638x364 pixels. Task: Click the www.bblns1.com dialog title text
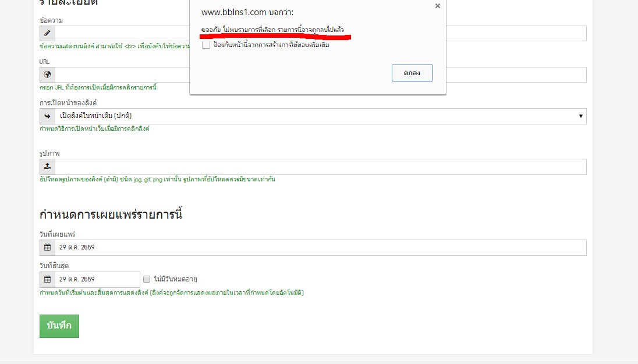coord(247,12)
